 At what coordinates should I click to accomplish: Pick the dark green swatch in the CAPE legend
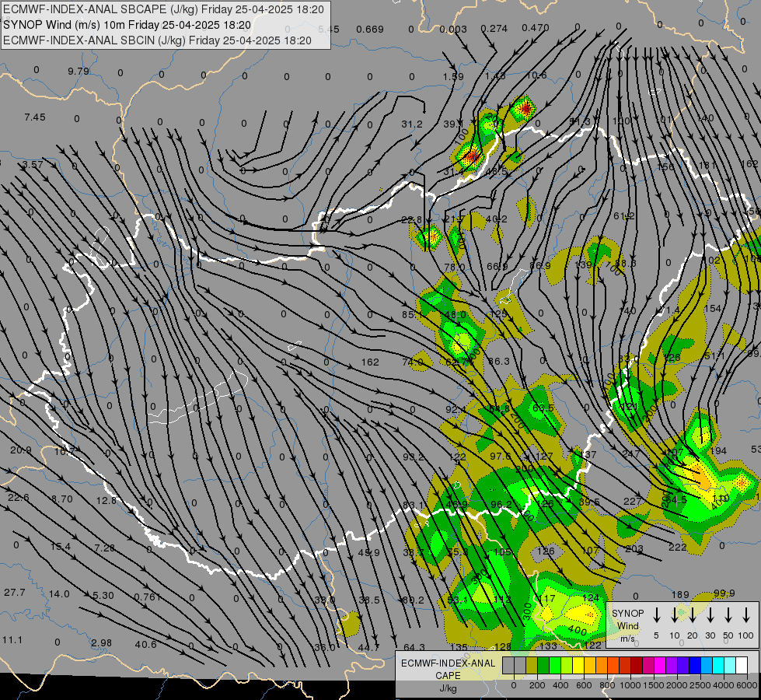543,666
